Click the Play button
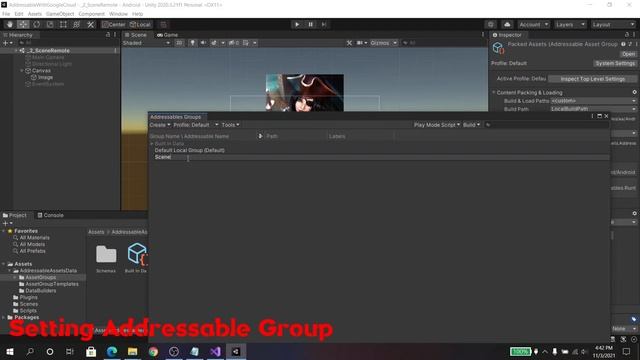Viewport: 640px width, 360px height. [x=297, y=24]
